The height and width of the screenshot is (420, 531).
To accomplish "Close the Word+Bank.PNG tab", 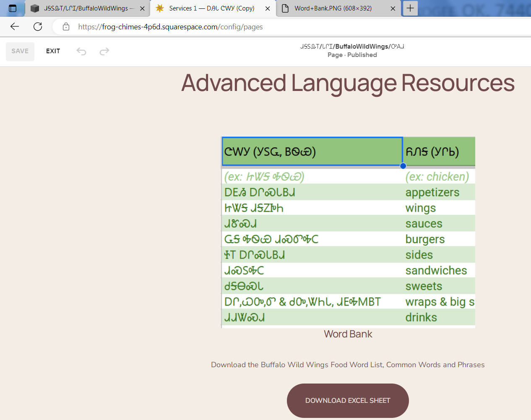I will [x=393, y=8].
